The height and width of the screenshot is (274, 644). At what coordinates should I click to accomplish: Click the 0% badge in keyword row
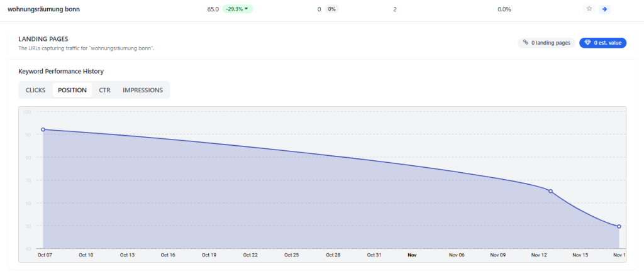[331, 9]
